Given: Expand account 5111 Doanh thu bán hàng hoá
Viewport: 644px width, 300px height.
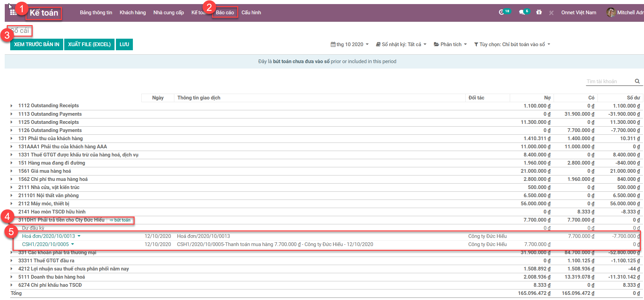Looking at the screenshot, I should pyautogui.click(x=12, y=277).
